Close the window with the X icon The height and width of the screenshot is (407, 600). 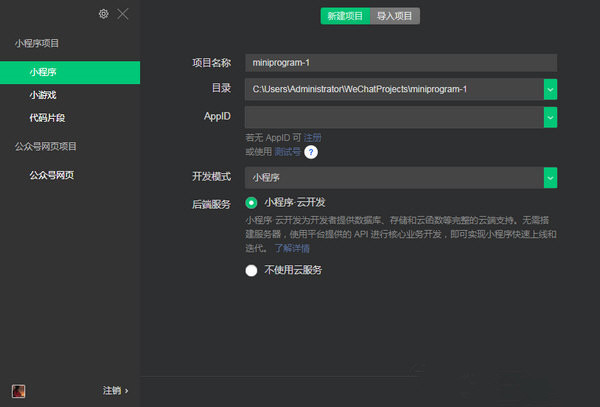pos(122,14)
